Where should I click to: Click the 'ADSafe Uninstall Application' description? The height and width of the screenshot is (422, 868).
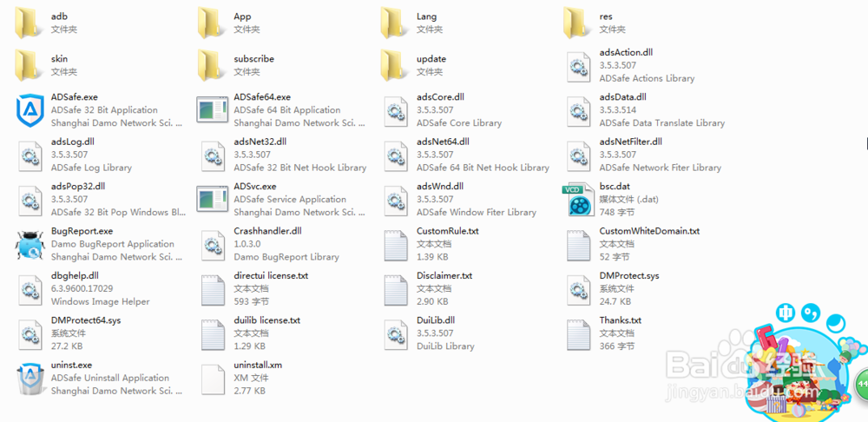click(x=109, y=378)
